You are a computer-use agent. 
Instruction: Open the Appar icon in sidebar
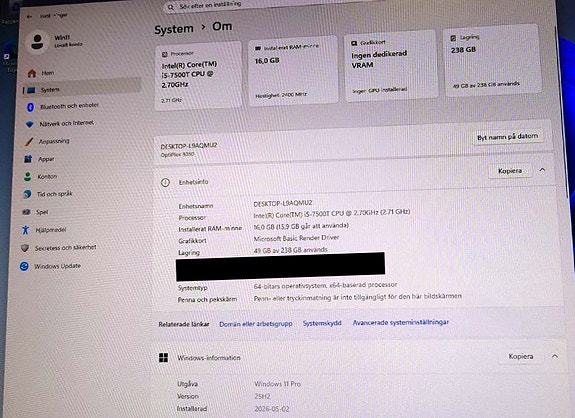coord(28,159)
